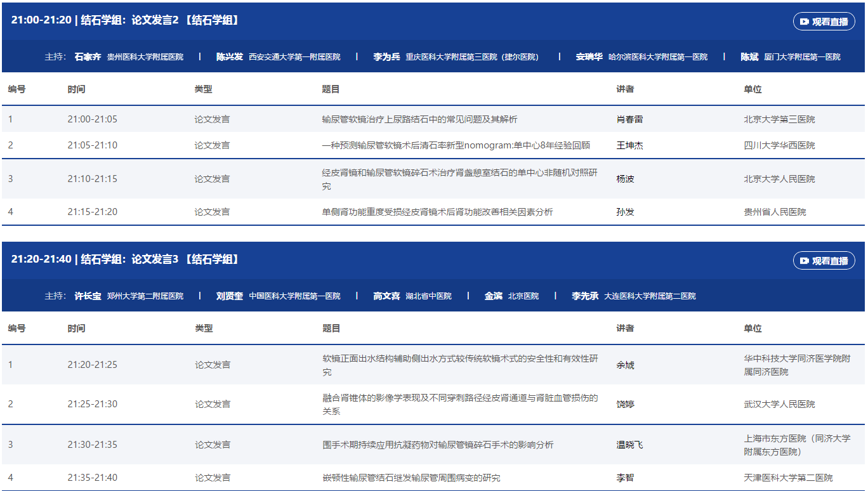Click the 观看直播 label for 论文发言2

[x=830, y=22]
